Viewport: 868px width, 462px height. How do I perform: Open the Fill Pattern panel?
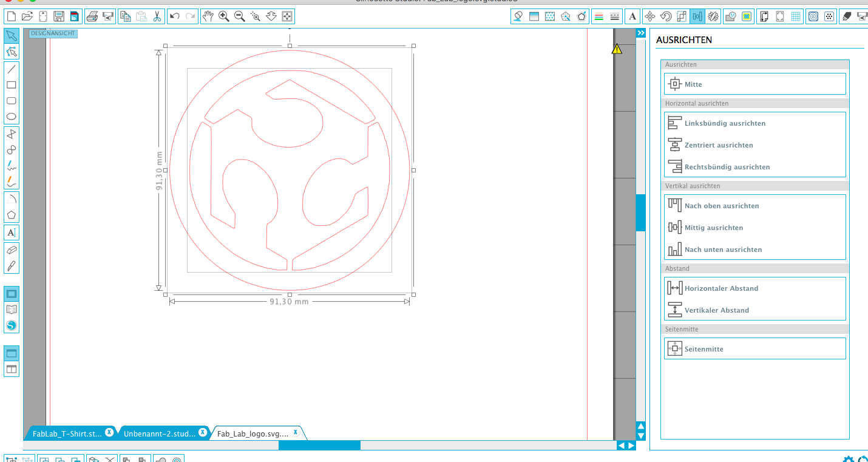click(x=550, y=16)
